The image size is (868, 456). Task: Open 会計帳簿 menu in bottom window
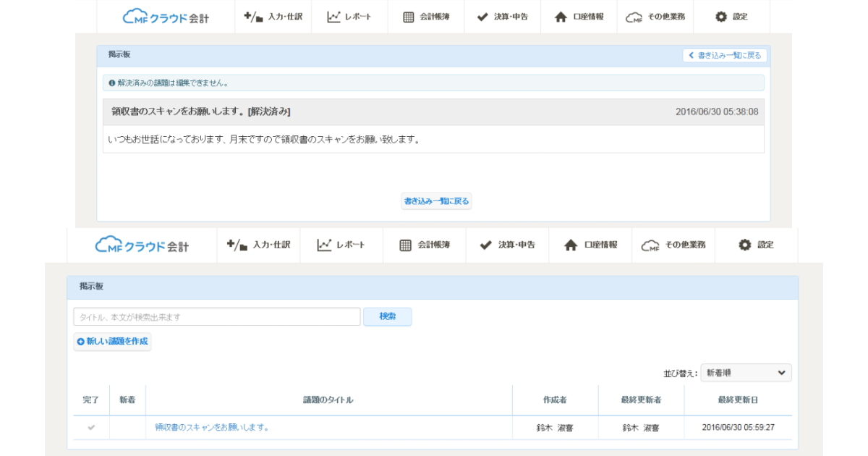[x=425, y=245]
